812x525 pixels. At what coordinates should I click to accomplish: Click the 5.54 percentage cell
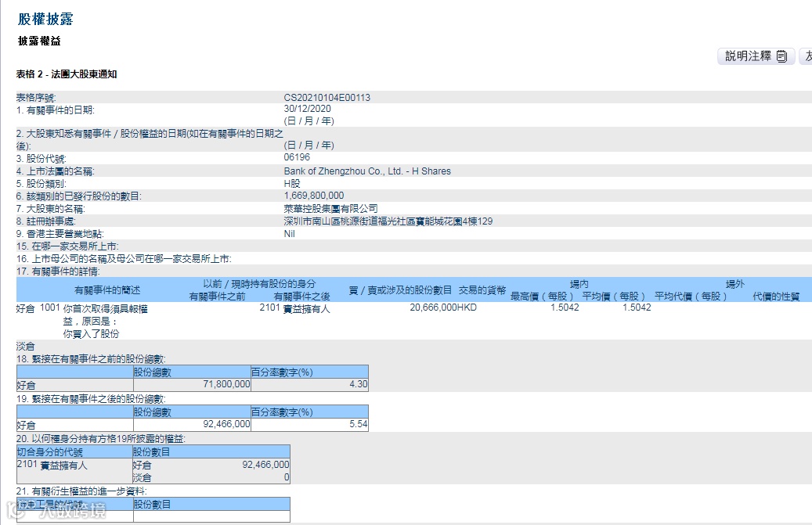point(359,424)
